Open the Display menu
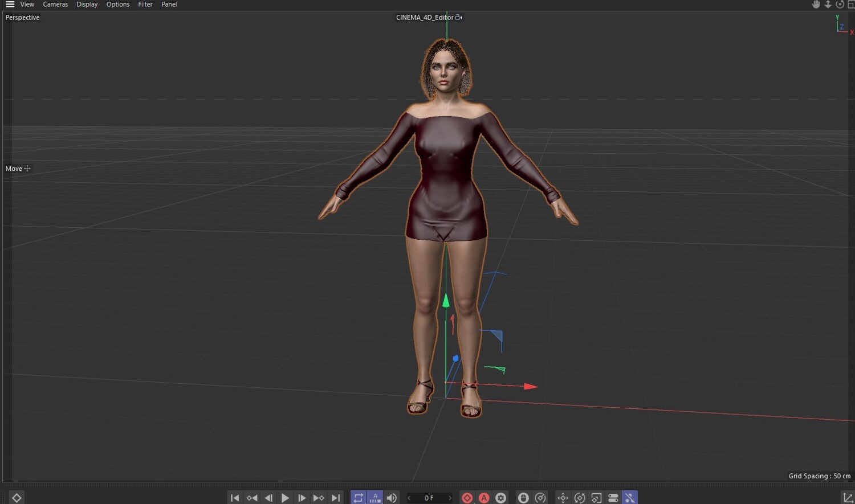855x504 pixels. pyautogui.click(x=87, y=4)
